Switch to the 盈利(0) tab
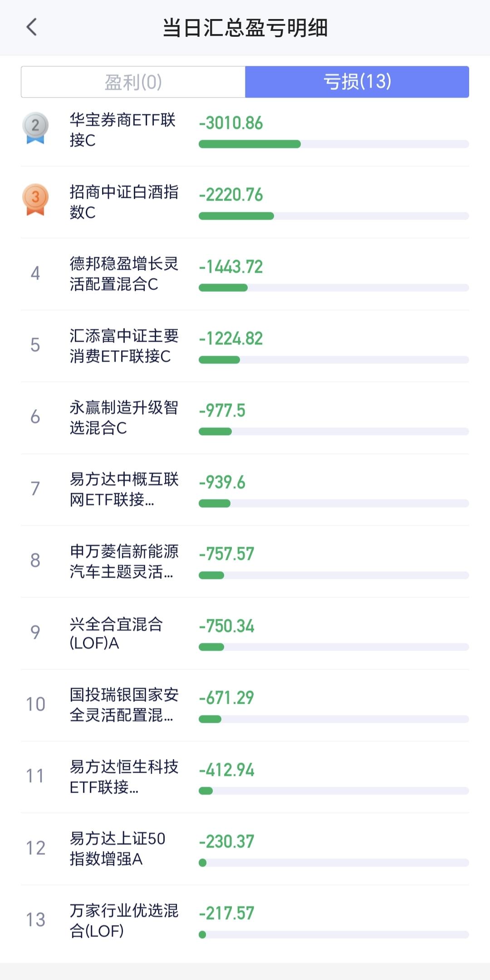 133,82
